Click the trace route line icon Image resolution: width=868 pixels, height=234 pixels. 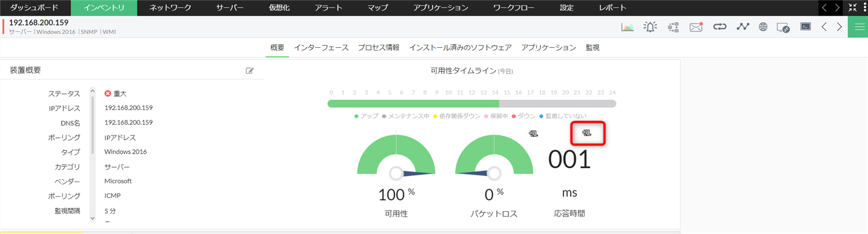point(742,27)
